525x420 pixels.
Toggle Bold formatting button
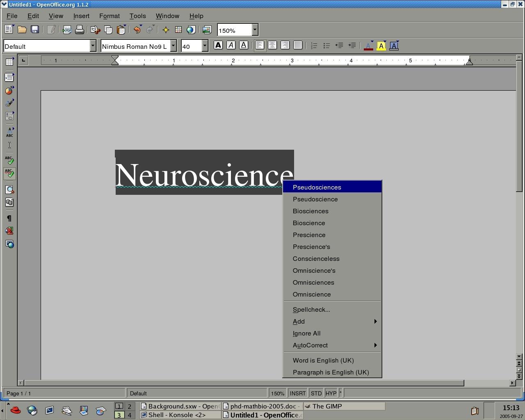point(218,46)
